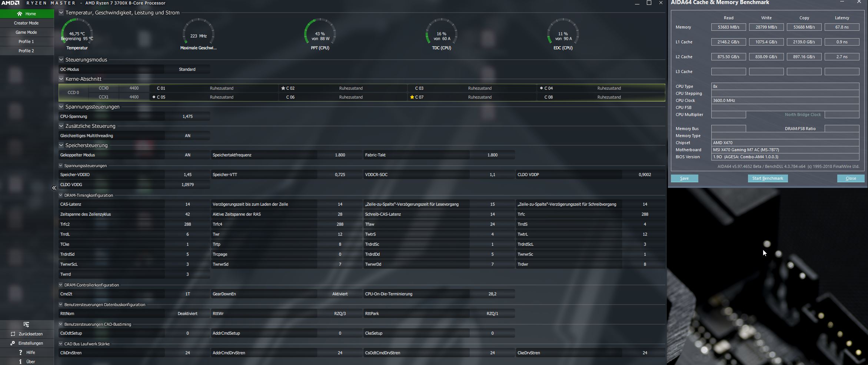Click AIDA64 CPU Clock field 3600.0 MHz
Image resolution: width=868 pixels, height=365 pixels.
coord(785,100)
